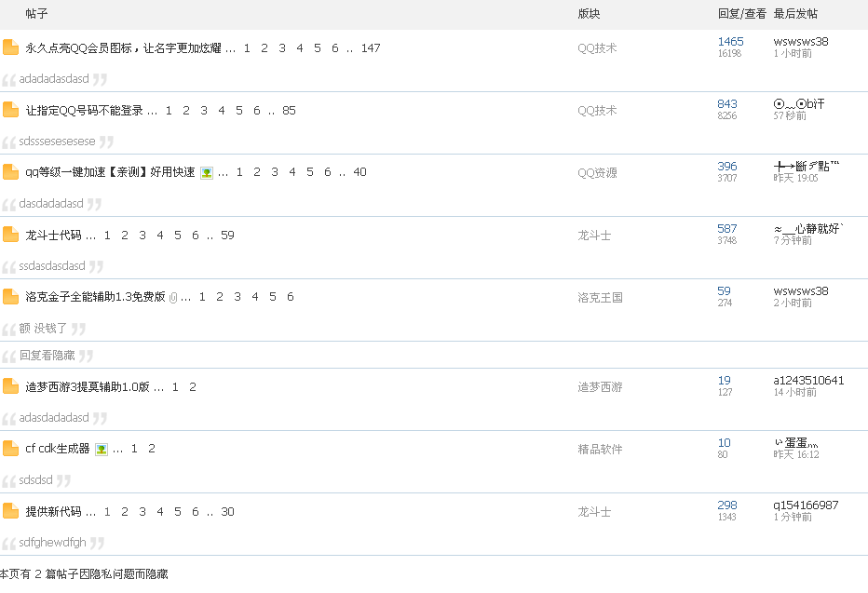
Task: Open thread cf cdk生成器
Action: [x=58, y=449]
